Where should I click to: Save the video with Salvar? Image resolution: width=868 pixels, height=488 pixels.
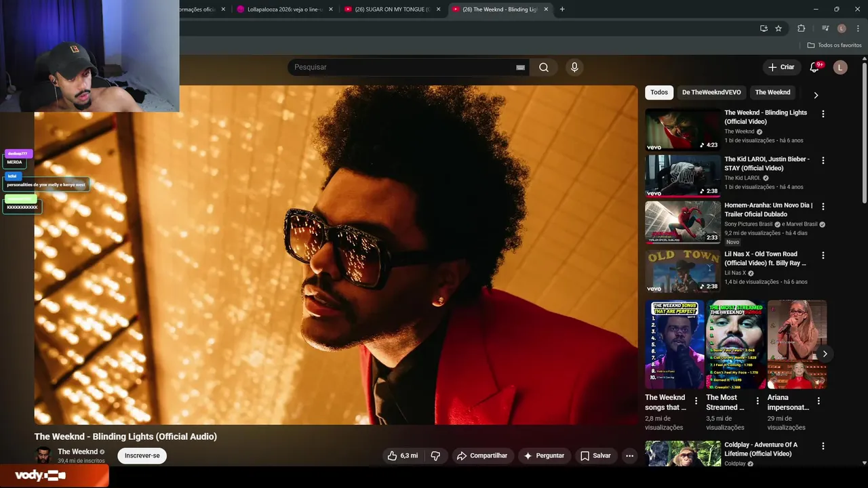tap(595, 455)
